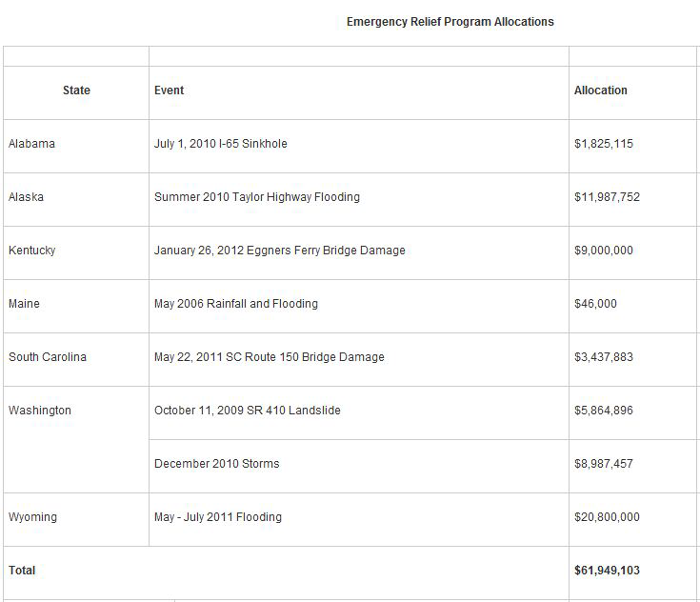The width and height of the screenshot is (700, 602).
Task: Select 'October 11, 2009 SR 410 Landslide' event
Action: click(248, 411)
